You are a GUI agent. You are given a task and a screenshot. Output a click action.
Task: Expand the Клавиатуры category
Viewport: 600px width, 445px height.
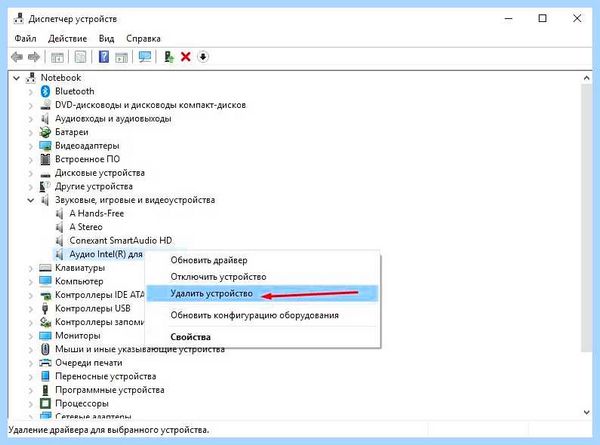[x=31, y=268]
